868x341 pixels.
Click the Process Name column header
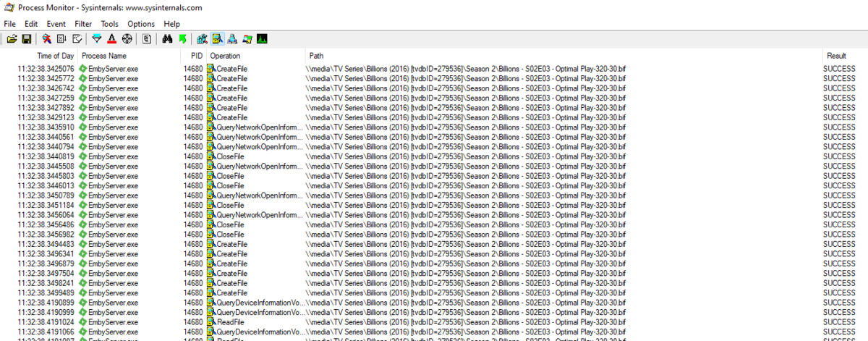[129, 56]
